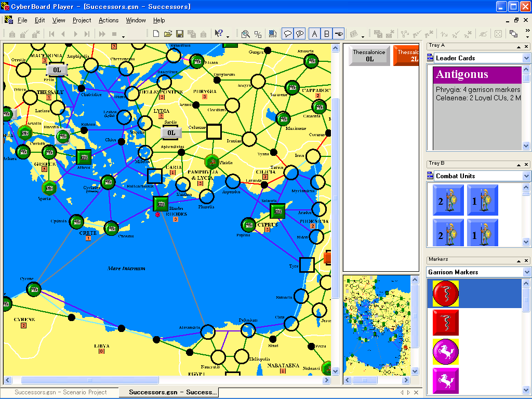Click the envelope icon with checkmark

tap(24, 34)
